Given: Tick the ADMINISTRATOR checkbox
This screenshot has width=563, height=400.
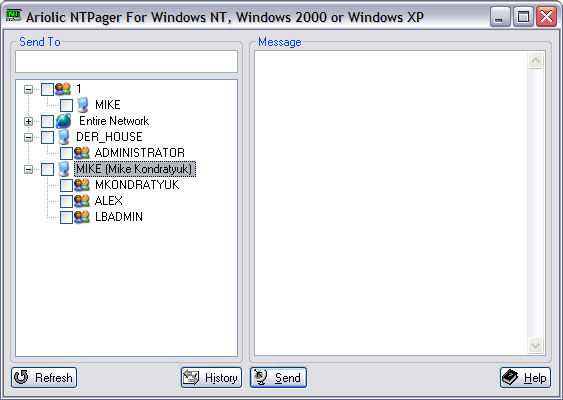Looking at the screenshot, I should pyautogui.click(x=66, y=153).
